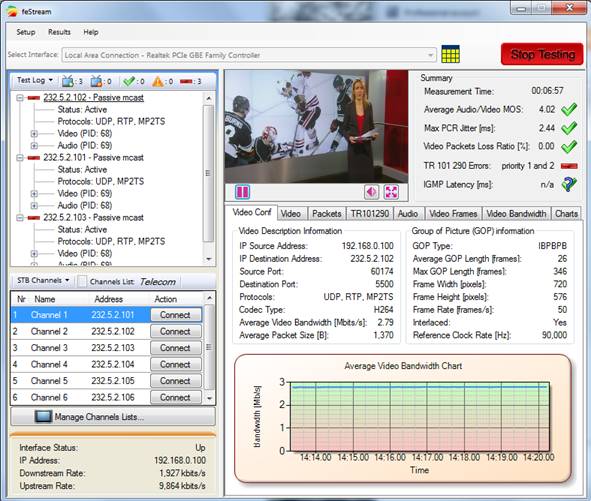Click red status icon of 232.5.2.102 stream

point(34,98)
